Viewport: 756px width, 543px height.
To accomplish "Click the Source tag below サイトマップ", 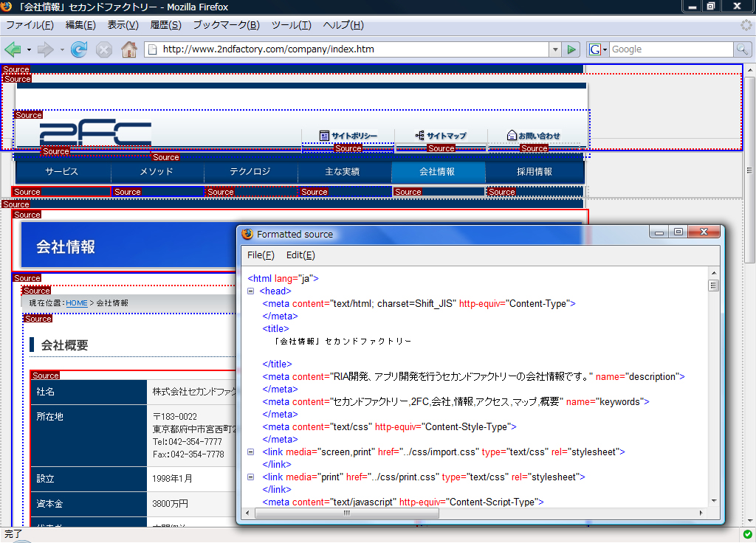I will coord(441,148).
